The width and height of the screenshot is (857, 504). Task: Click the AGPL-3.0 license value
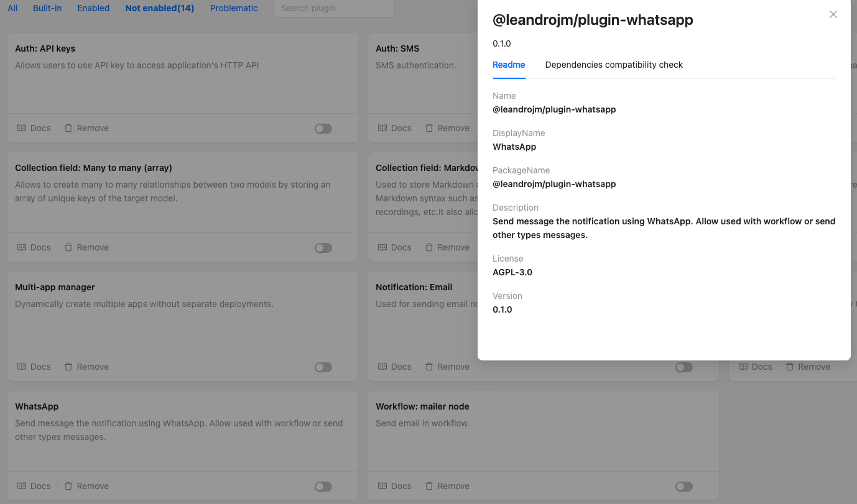pyautogui.click(x=512, y=272)
